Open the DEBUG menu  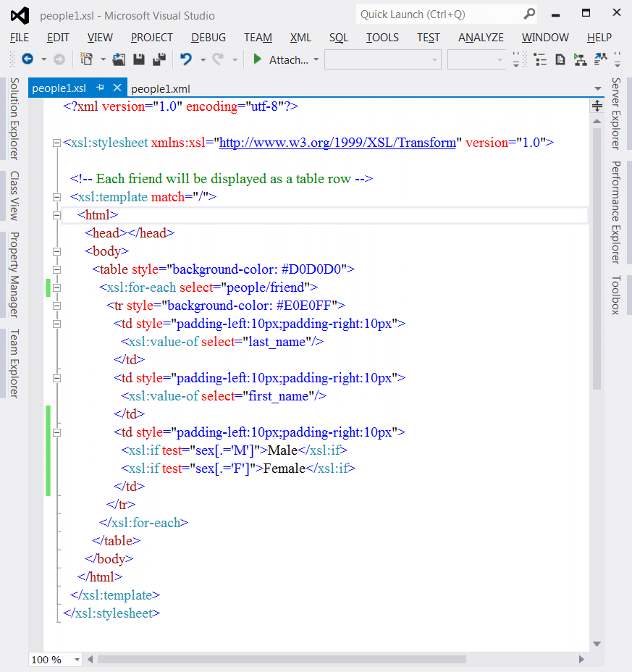(x=208, y=38)
